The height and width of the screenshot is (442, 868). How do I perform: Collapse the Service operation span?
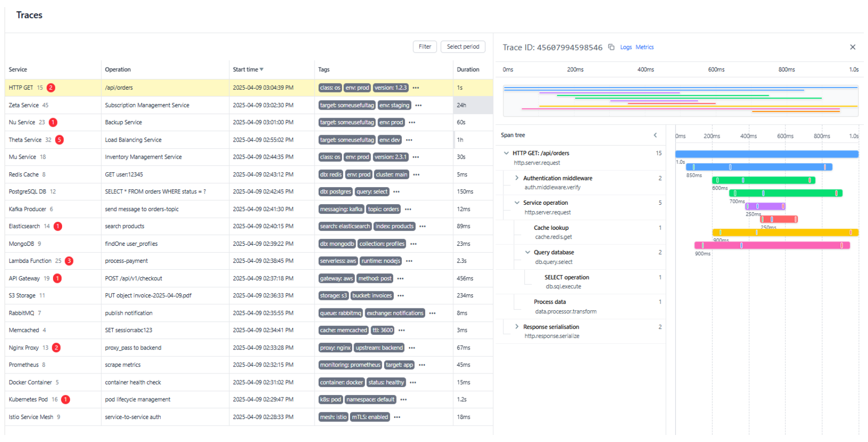coord(516,203)
